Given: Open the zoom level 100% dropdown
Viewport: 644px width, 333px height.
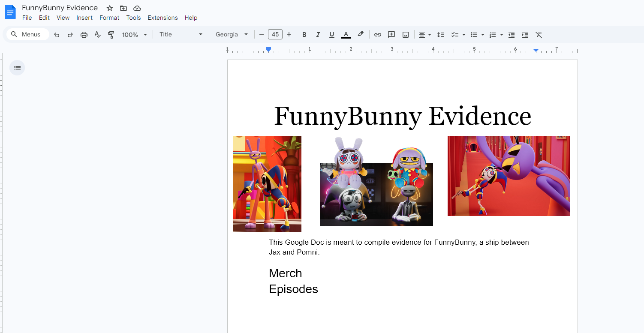Looking at the screenshot, I should [134, 35].
